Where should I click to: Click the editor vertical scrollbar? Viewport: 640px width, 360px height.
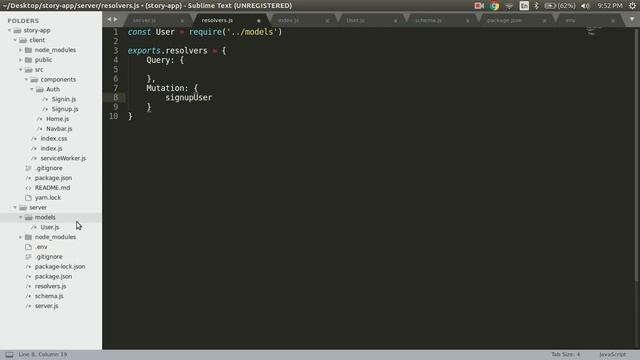[x=636, y=155]
